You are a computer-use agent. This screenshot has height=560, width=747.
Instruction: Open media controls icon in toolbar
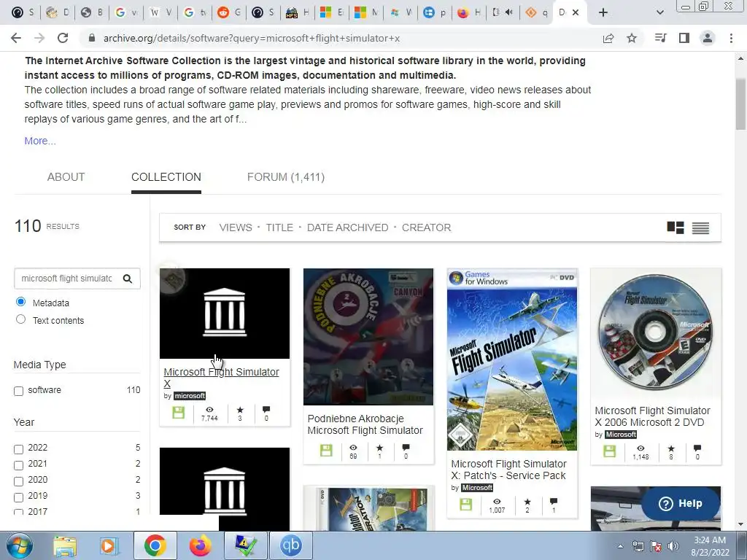(660, 38)
